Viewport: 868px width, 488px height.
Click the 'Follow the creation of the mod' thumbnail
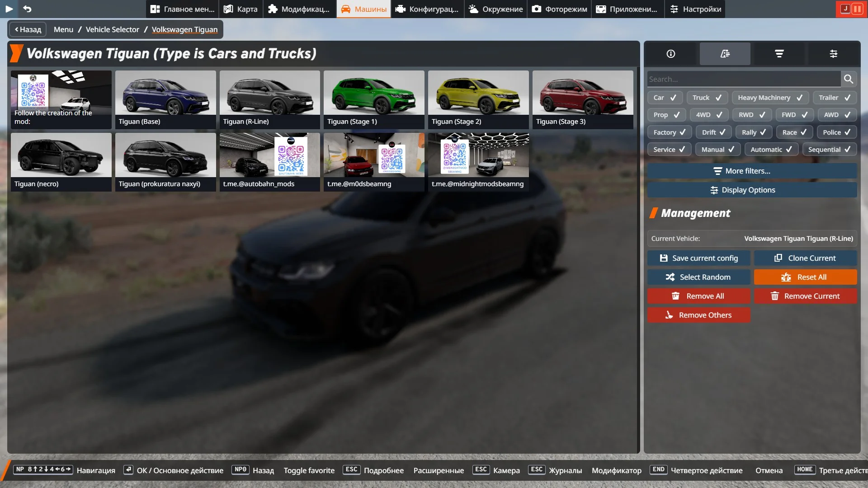(x=61, y=99)
